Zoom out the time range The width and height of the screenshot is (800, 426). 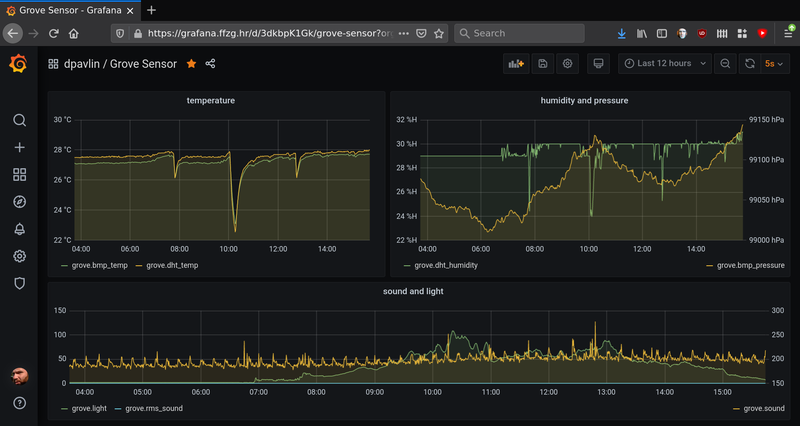click(725, 64)
